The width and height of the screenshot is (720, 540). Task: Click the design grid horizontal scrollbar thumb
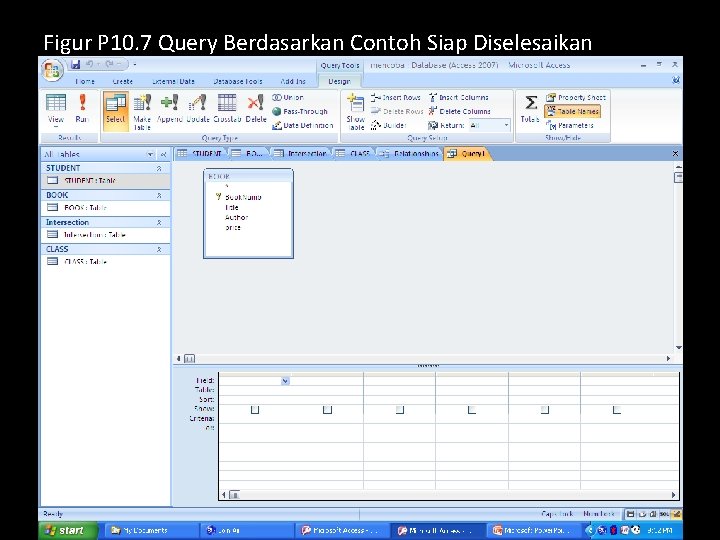tap(234, 495)
